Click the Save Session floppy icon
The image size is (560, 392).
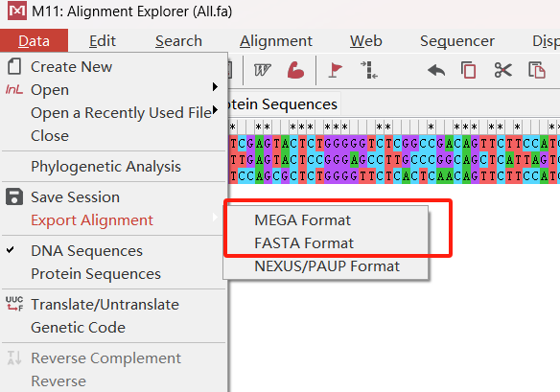14,196
